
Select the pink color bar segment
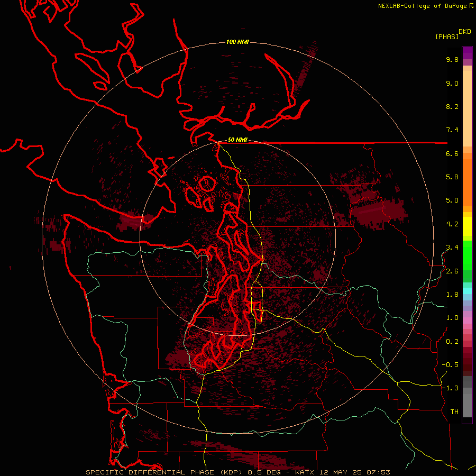[x=467, y=321]
